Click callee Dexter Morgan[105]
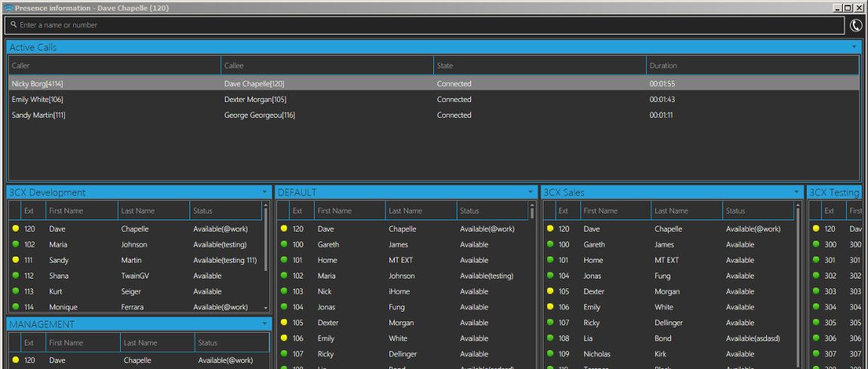 coord(255,100)
